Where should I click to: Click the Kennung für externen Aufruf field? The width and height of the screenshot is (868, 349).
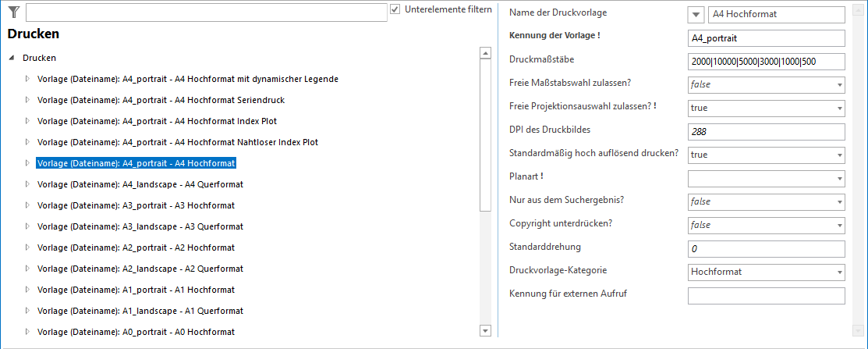click(766, 296)
